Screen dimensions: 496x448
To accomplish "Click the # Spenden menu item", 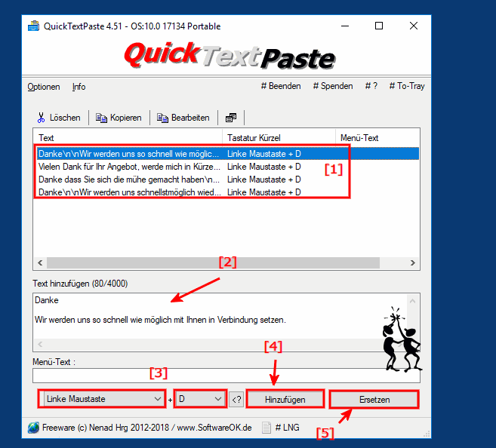I will tap(333, 86).
